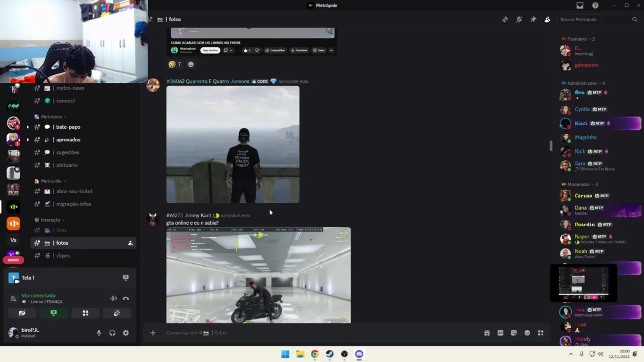This screenshot has width=644, height=362.
Task: Add reaction next to 7 laughing emoji
Action: click(191, 64)
